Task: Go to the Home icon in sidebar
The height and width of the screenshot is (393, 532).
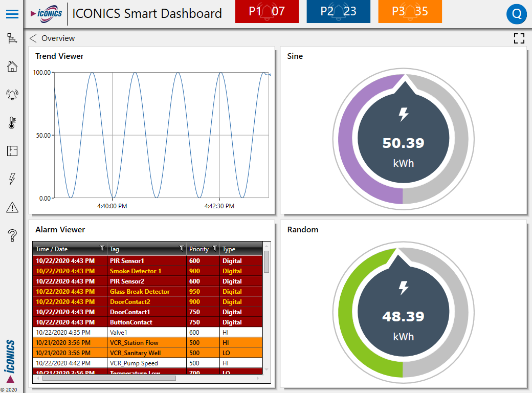Action: pyautogui.click(x=12, y=67)
